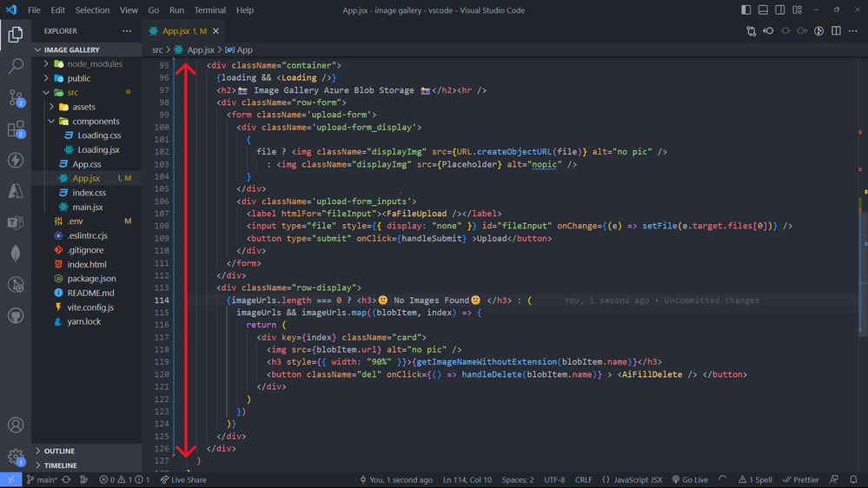Image resolution: width=868 pixels, height=488 pixels.
Task: Click Go Live server button
Action: pos(690,479)
